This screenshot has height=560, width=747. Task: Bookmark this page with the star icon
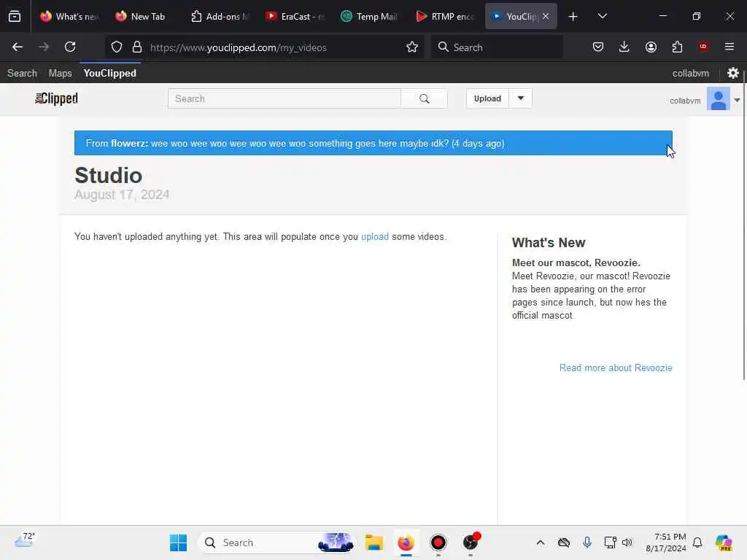[412, 47]
